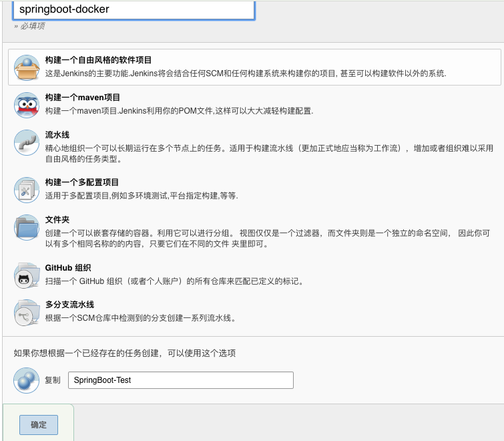Screen dimensions: 504x441
Task: Click the copy spheres icon beside 复制
Action: (x=26, y=380)
